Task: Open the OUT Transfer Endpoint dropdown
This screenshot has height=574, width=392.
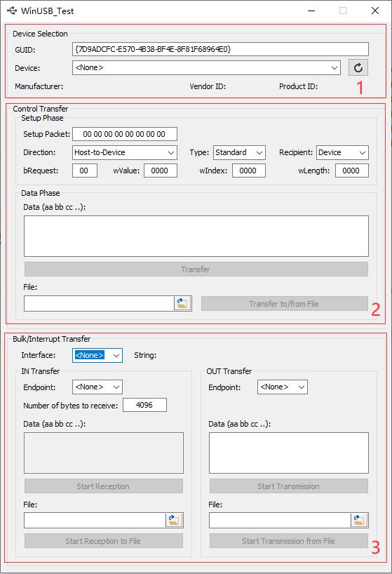Action: (x=283, y=387)
